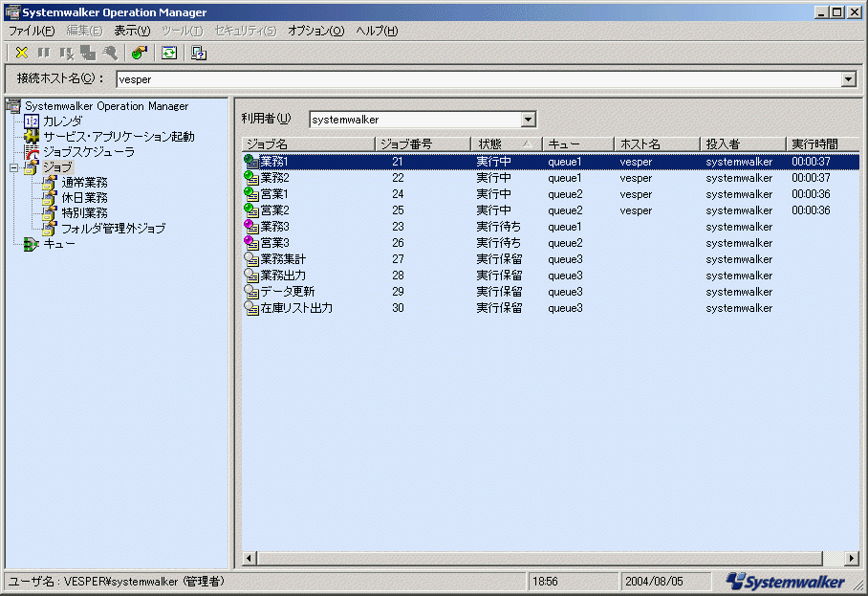Click the yellow X delete toolbar icon
This screenshot has height=596, width=868.
tap(22, 53)
